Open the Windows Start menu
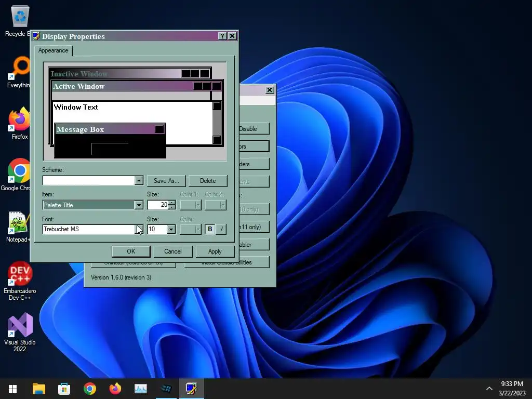 (13, 389)
